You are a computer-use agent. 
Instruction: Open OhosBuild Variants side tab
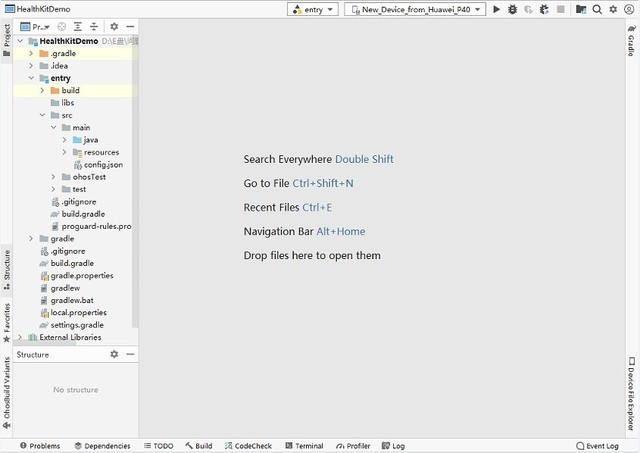point(7,393)
